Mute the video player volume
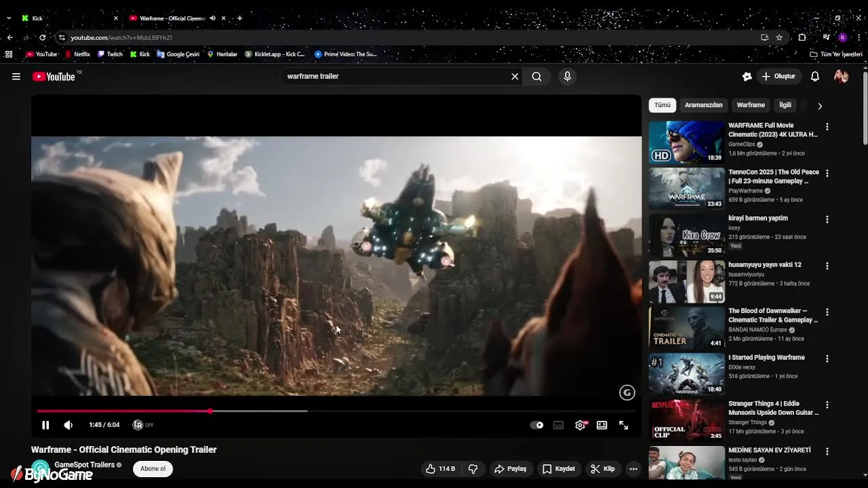 (68, 425)
